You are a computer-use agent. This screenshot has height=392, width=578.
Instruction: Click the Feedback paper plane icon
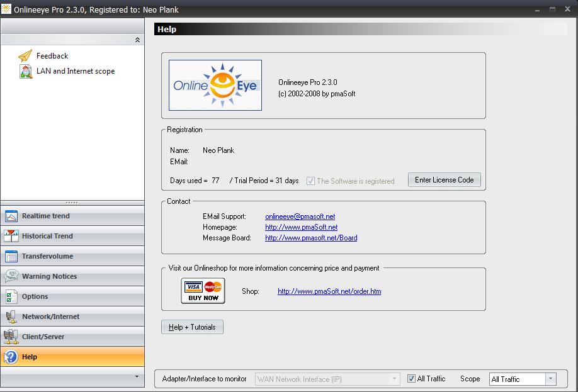click(x=25, y=55)
